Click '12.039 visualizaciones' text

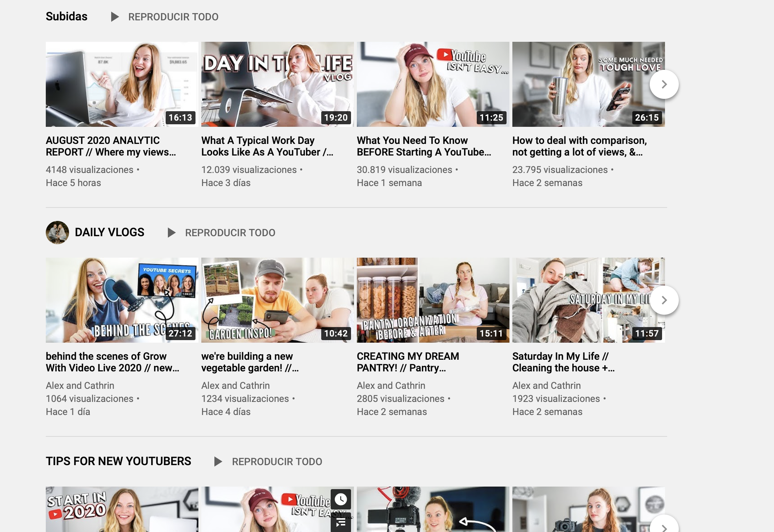click(249, 170)
